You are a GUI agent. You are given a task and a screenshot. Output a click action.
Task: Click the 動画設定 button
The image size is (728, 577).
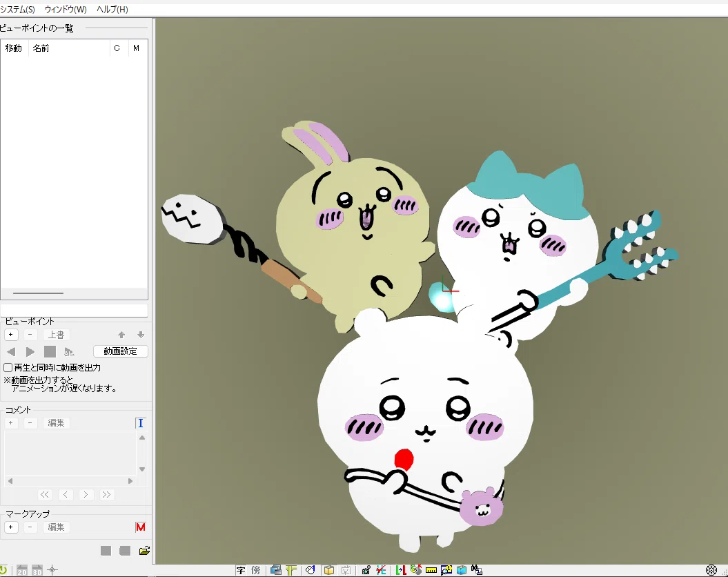pyautogui.click(x=121, y=351)
